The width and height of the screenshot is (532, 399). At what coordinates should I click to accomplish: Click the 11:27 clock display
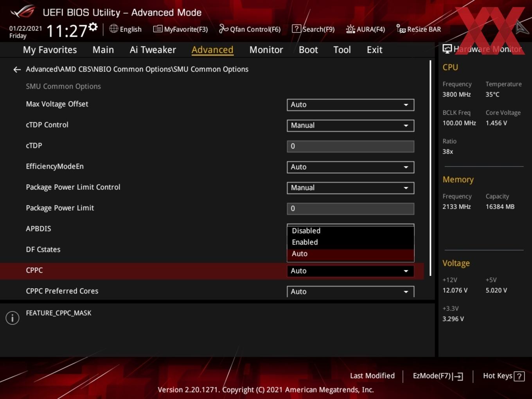pyautogui.click(x=66, y=31)
